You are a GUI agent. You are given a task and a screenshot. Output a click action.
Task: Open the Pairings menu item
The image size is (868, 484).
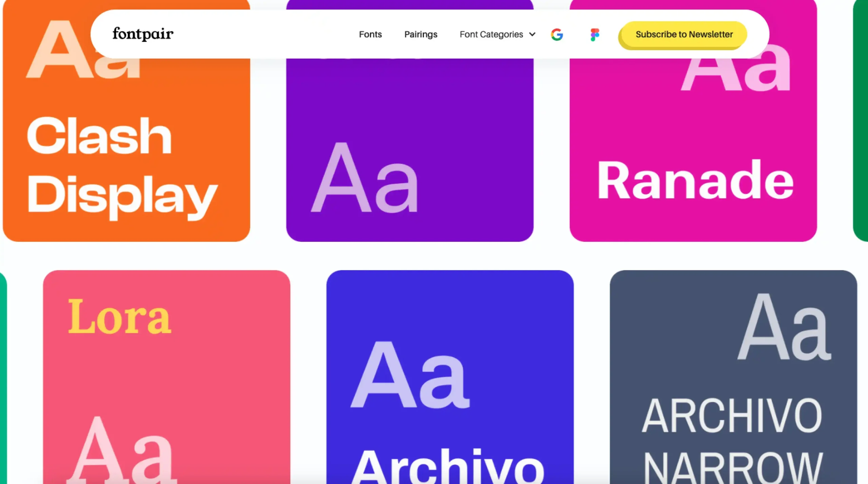point(421,34)
